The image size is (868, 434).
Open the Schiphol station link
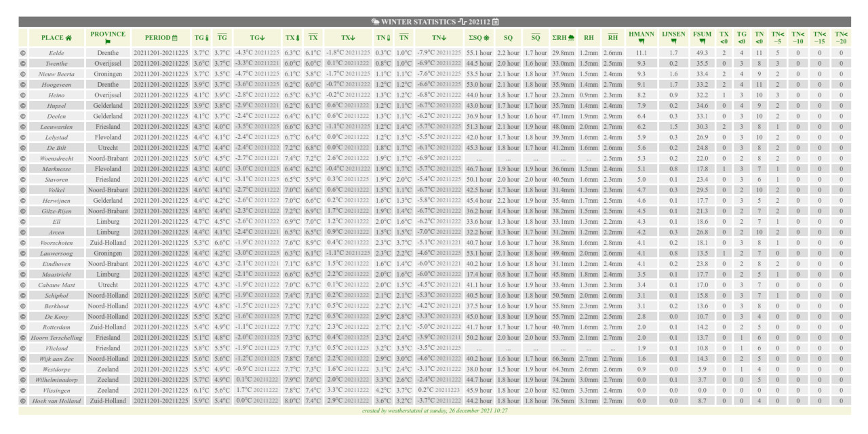click(x=56, y=295)
